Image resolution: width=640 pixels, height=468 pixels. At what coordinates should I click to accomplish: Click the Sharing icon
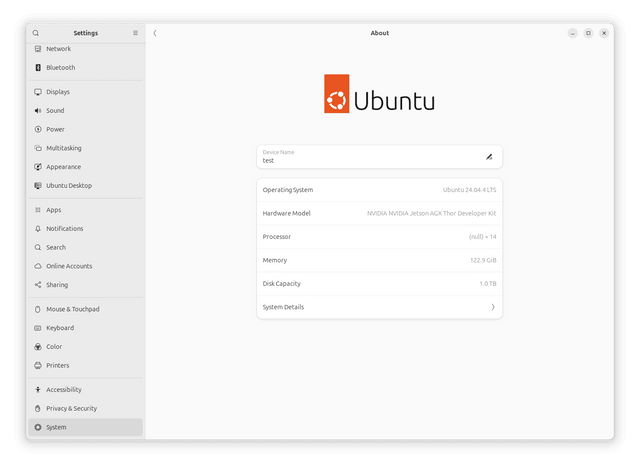[38, 285]
